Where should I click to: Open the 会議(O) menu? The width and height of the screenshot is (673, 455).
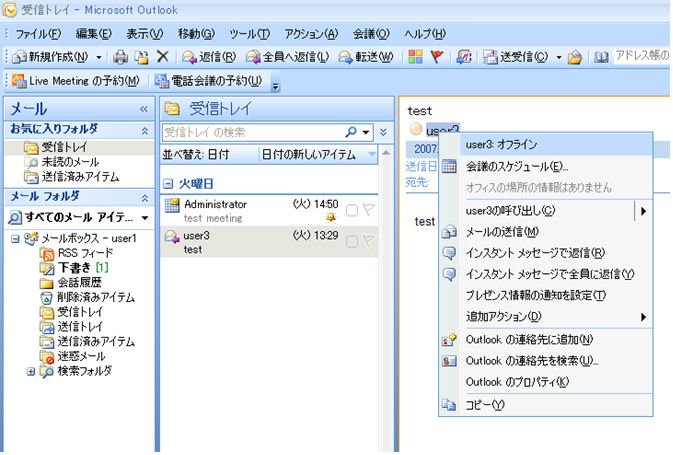click(x=371, y=33)
